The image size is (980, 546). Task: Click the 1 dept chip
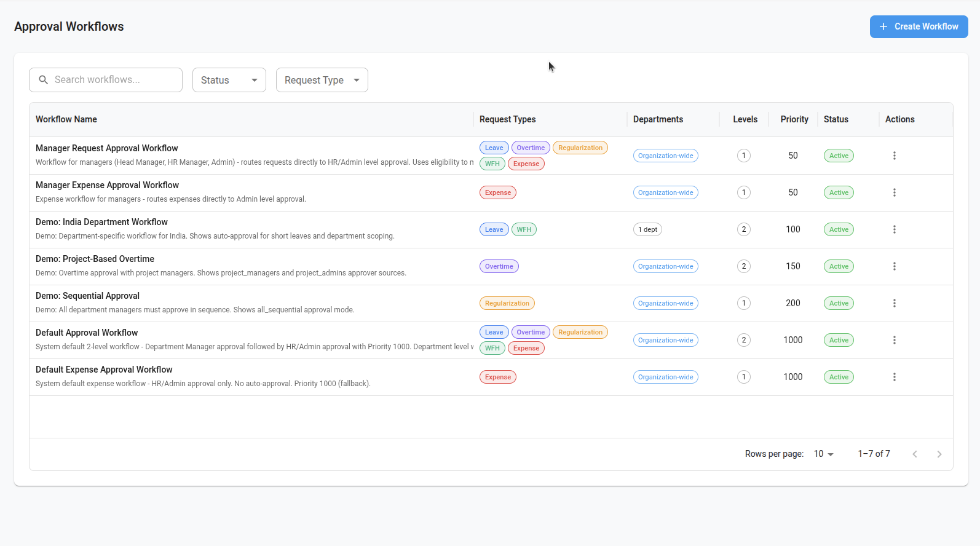(x=647, y=229)
